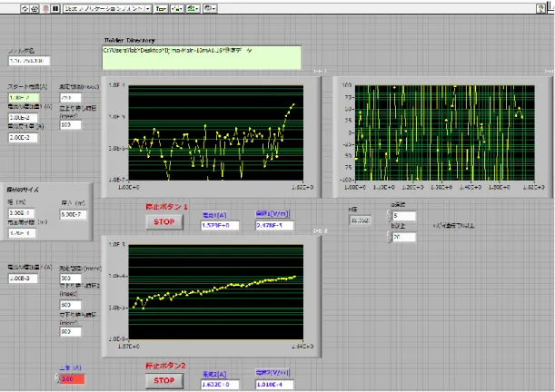The height and width of the screenshot is (392, 555).
Task: Click the 2.00E-2 current field
Action: click(x=23, y=138)
